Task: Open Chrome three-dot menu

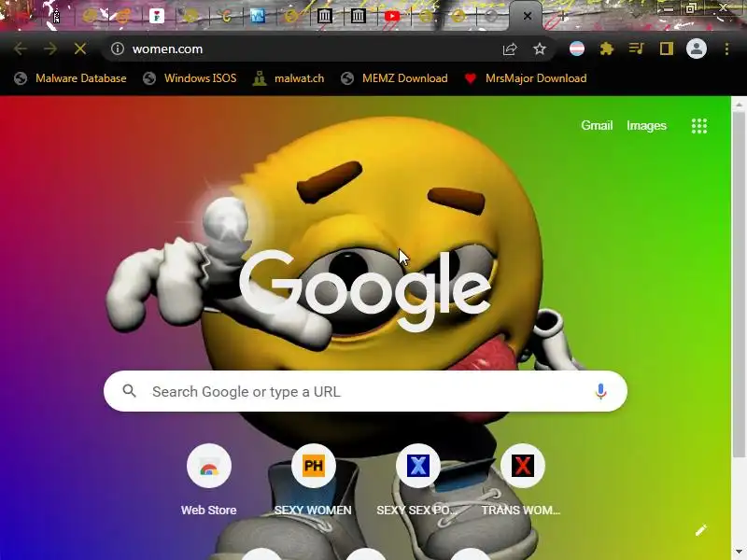Action: click(726, 49)
